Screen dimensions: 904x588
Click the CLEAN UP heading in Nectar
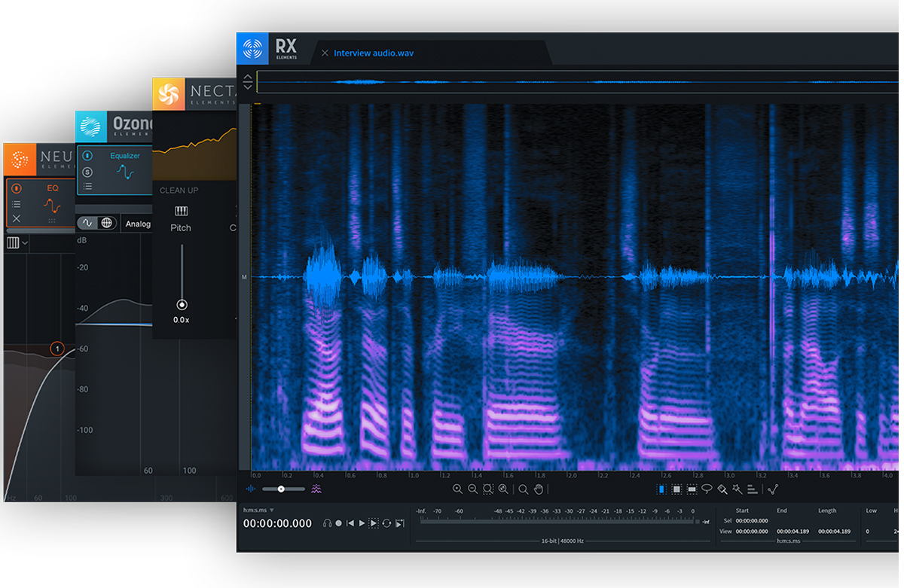pos(179,190)
